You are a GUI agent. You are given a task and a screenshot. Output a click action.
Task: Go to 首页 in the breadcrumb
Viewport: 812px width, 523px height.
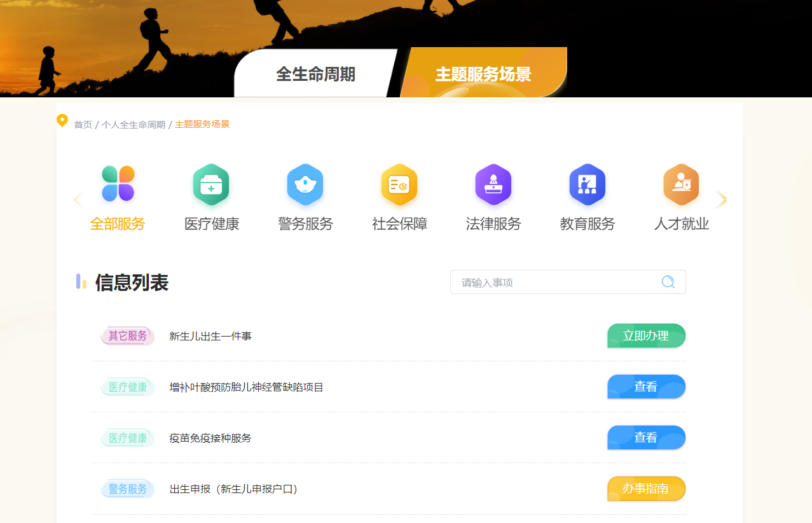[x=83, y=125]
